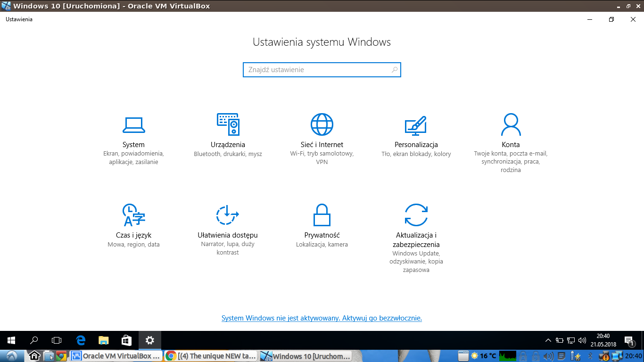Click the Znajdź ustawienie search field
The height and width of the screenshot is (362, 644).
click(x=311, y=69)
